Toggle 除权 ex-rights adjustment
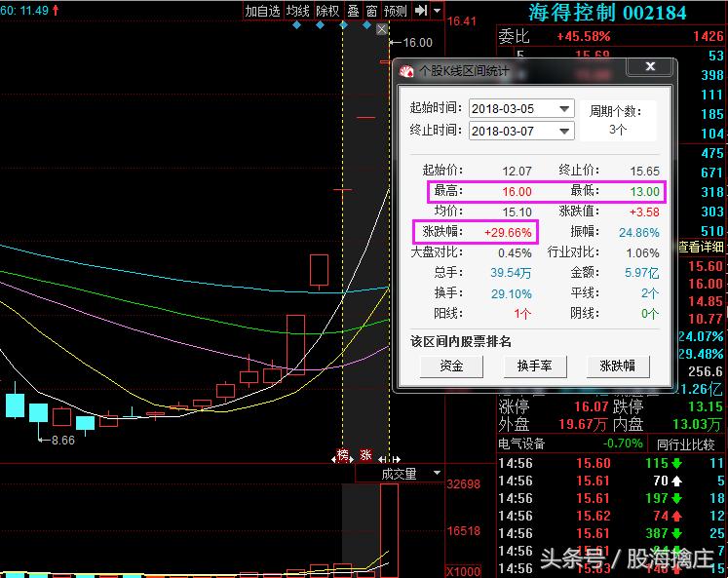Viewport: 728px width, 578px height. click(x=327, y=10)
